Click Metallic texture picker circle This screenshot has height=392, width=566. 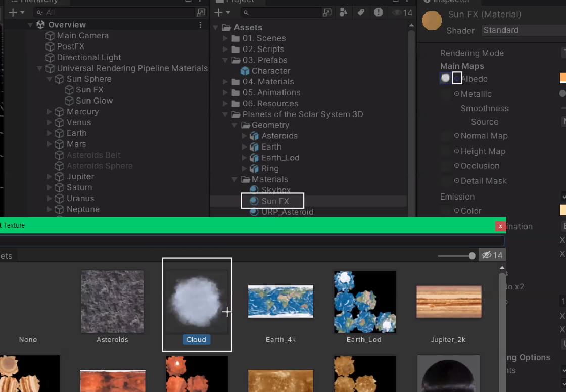457,94
